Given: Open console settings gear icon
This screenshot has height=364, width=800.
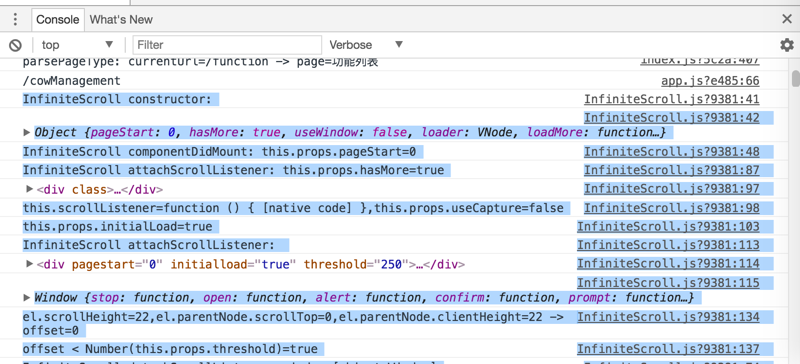Looking at the screenshot, I should (787, 45).
